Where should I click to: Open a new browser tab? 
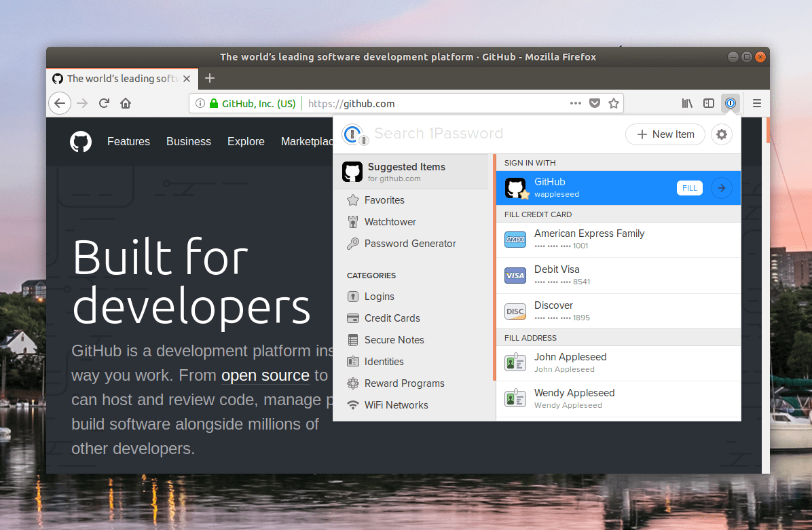(x=209, y=78)
